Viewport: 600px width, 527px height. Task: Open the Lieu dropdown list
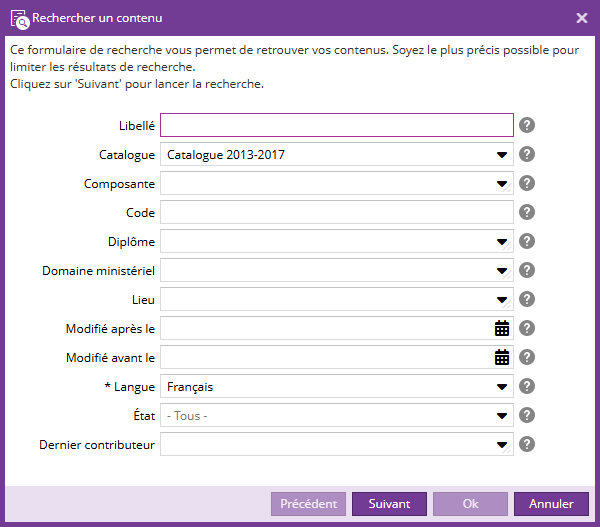pos(501,300)
